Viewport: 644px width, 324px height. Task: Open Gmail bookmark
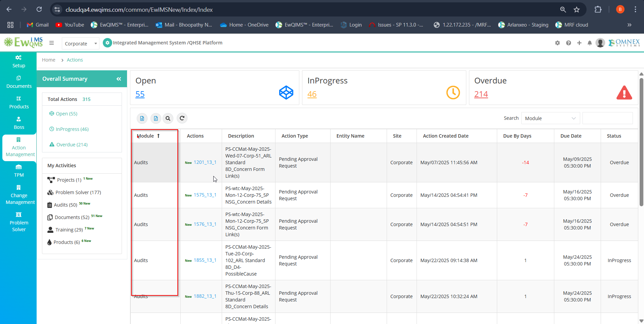[38, 25]
